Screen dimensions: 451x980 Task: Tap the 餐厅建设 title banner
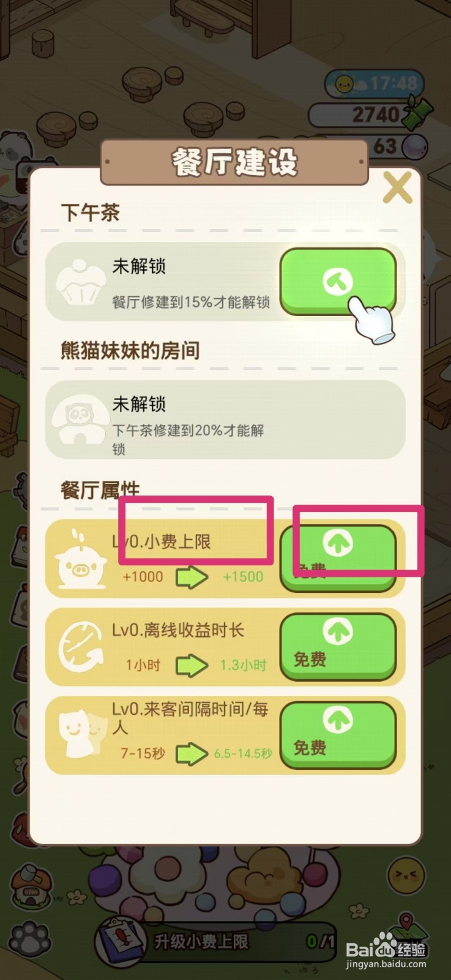[234, 162]
